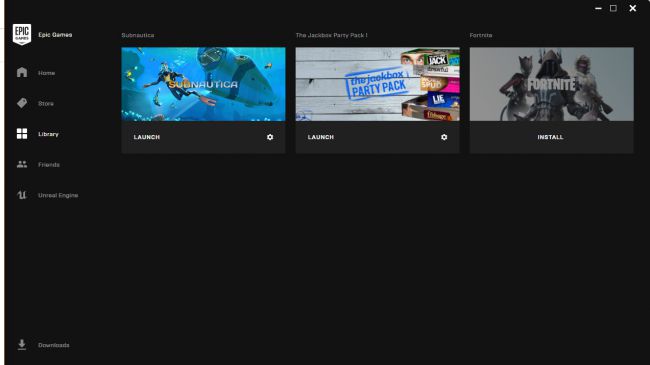Open Subnautica settings gear

(270, 137)
